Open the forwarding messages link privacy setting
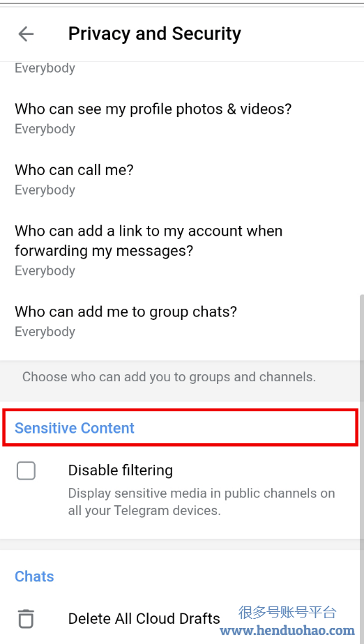This screenshot has width=364, height=644. 182,250
